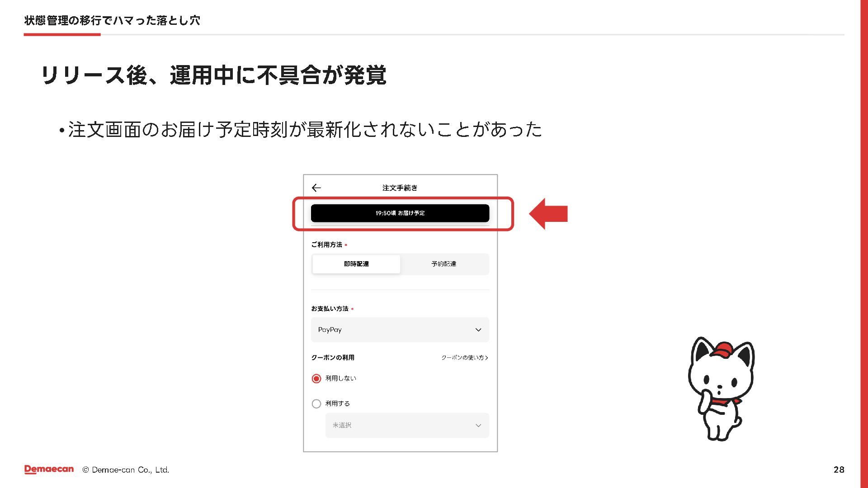Click the ご利用方法 field label

pyautogui.click(x=326, y=245)
